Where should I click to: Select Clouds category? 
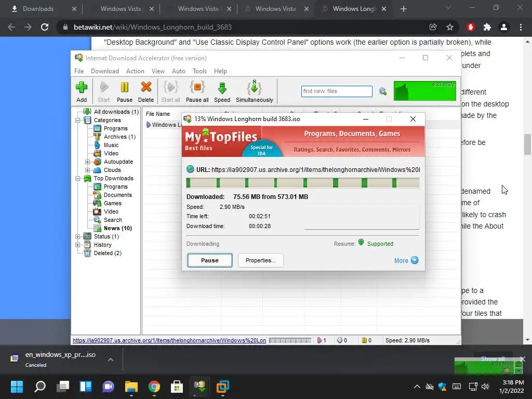(112, 170)
